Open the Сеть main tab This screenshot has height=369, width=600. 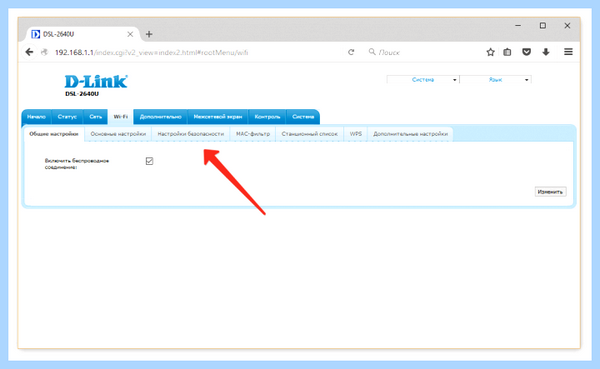(96, 117)
